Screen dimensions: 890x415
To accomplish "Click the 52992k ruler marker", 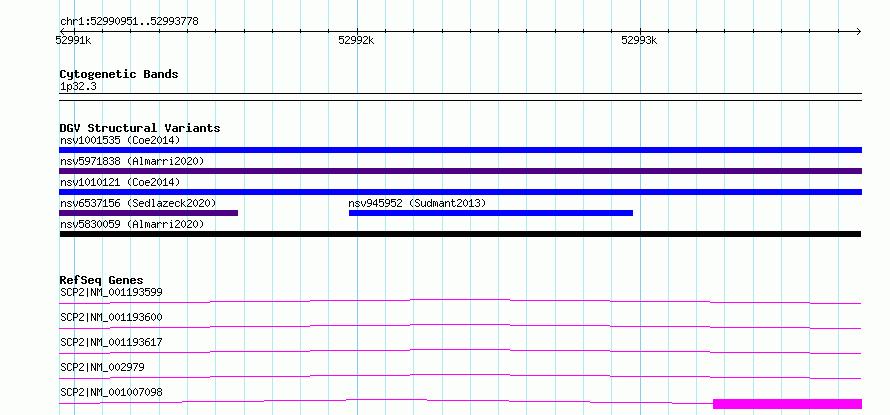I will [356, 40].
